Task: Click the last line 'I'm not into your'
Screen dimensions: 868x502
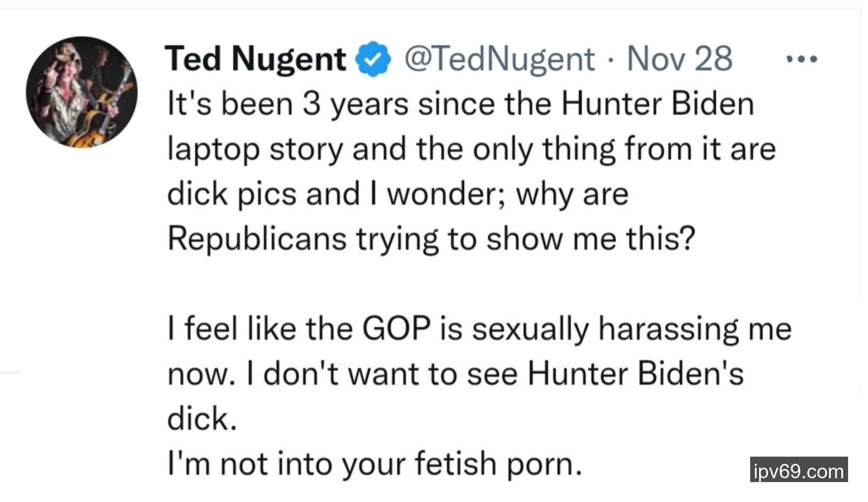Action: [375, 464]
